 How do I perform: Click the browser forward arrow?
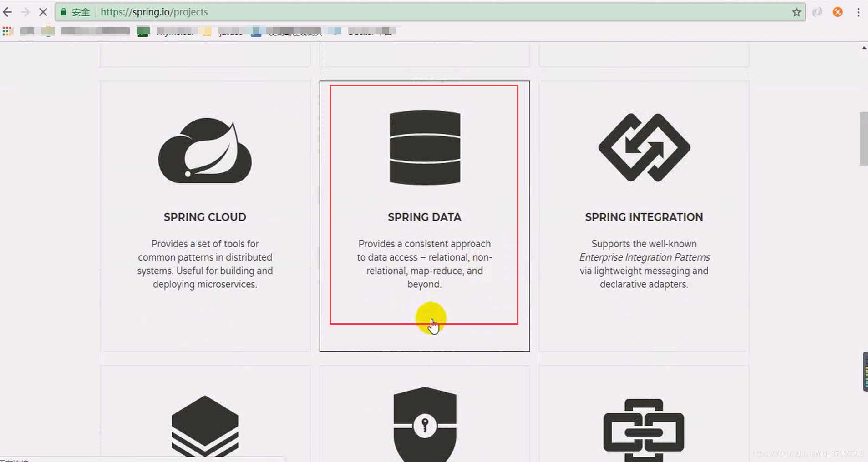point(25,12)
